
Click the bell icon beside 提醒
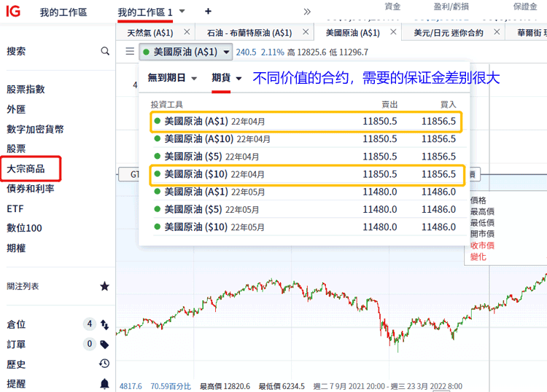click(104, 383)
